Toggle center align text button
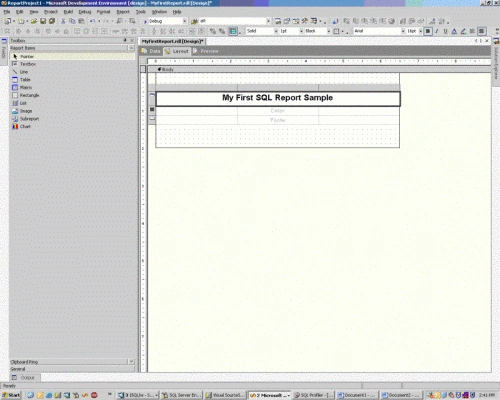500x400 pixels. coord(482,31)
